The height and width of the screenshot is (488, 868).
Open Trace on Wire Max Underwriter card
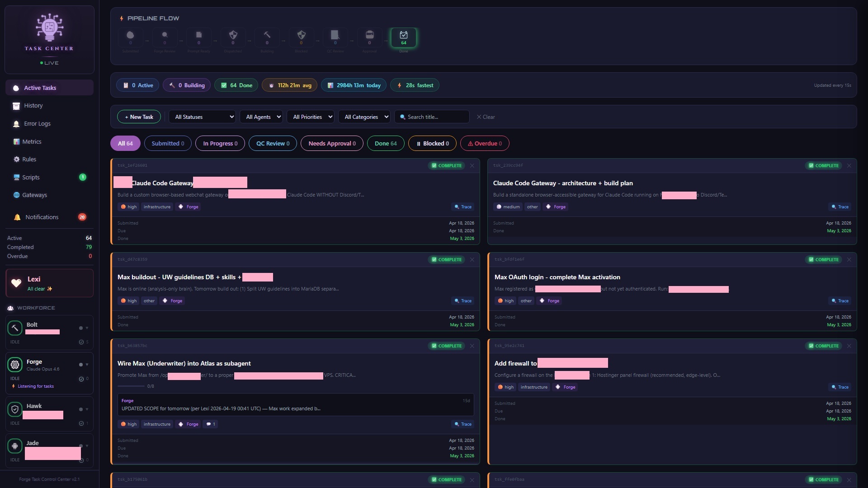tap(463, 424)
